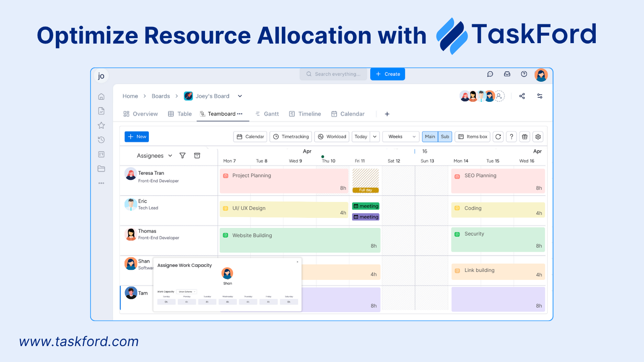Click the gift icon in the toolbar
This screenshot has width=644, height=362.
click(525, 137)
